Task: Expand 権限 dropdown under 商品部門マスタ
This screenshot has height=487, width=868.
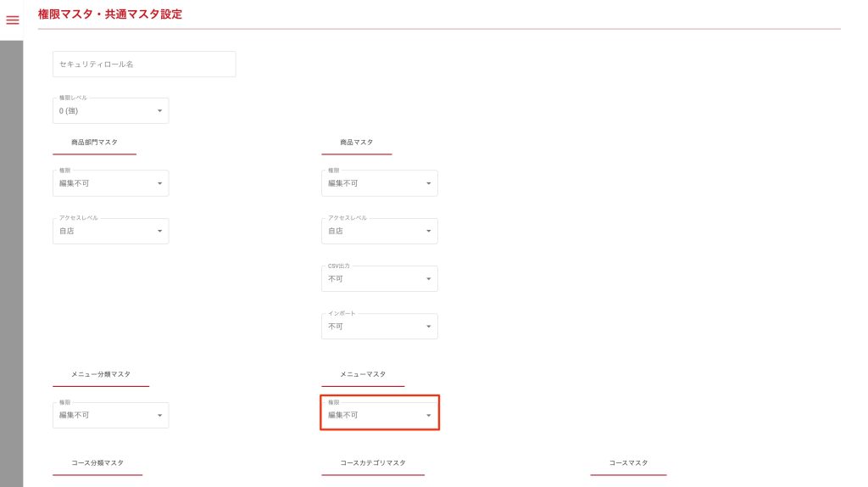Action: (x=110, y=183)
